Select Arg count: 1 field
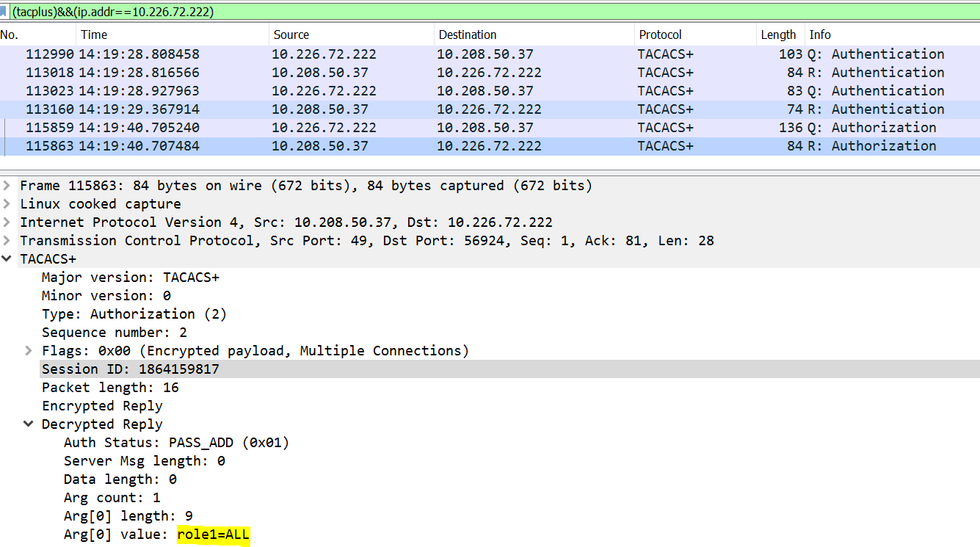This screenshot has height=547, width=980. point(112,498)
